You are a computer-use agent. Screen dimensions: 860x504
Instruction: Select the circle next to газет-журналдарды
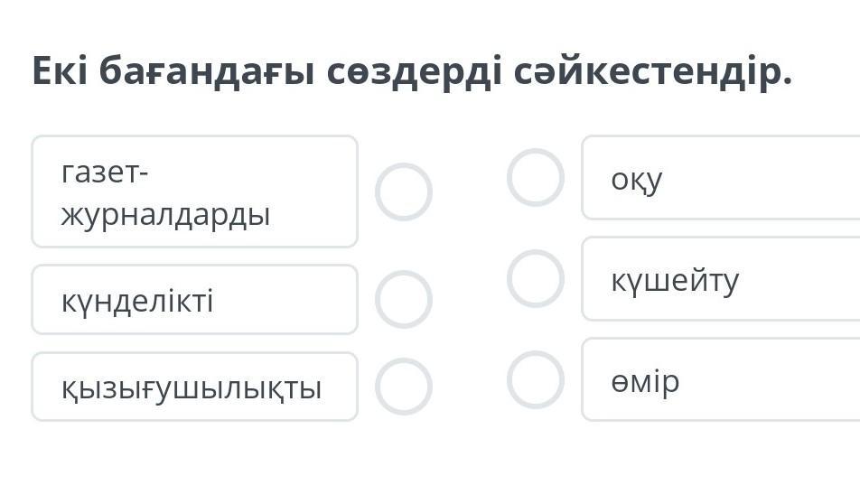(404, 191)
